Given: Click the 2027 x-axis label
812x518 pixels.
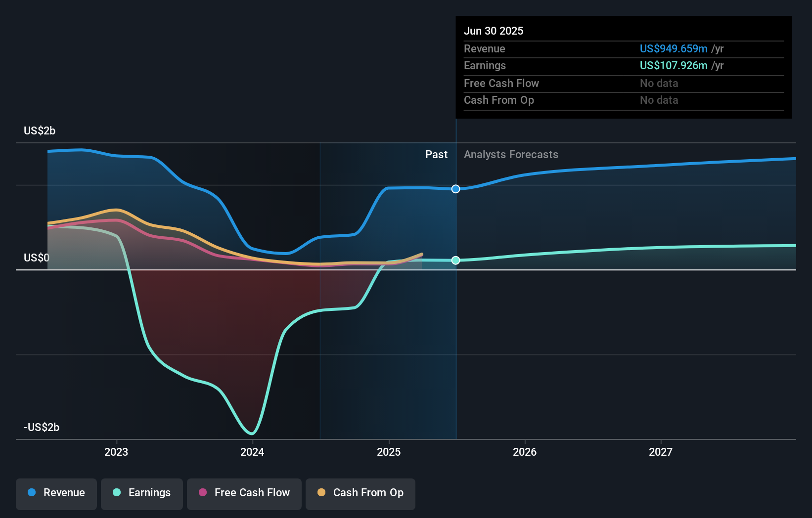Looking at the screenshot, I should tap(661, 452).
